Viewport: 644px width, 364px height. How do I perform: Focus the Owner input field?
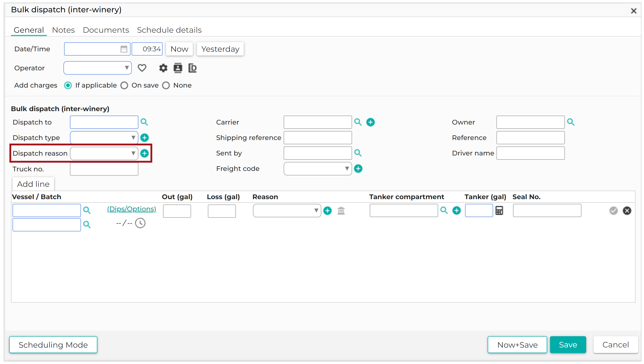530,122
